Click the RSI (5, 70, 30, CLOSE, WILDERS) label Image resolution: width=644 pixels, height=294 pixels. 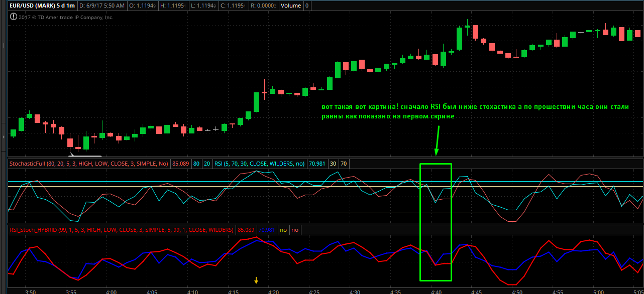260,164
